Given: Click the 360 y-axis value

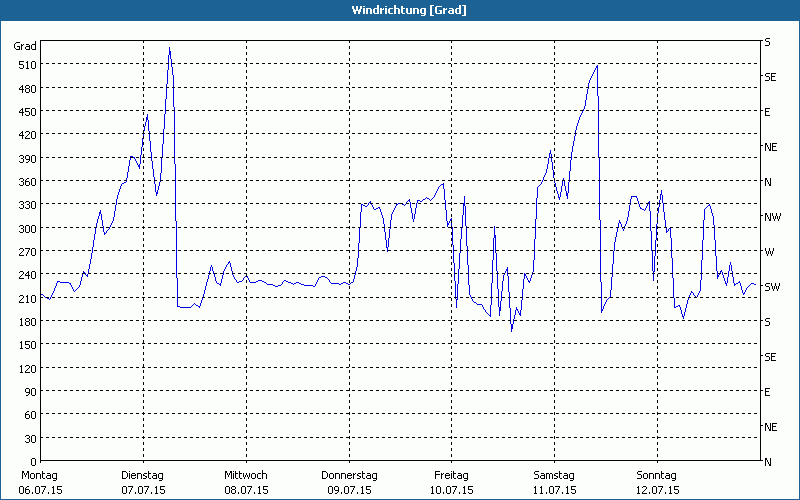Looking at the screenshot, I should tap(28, 182).
